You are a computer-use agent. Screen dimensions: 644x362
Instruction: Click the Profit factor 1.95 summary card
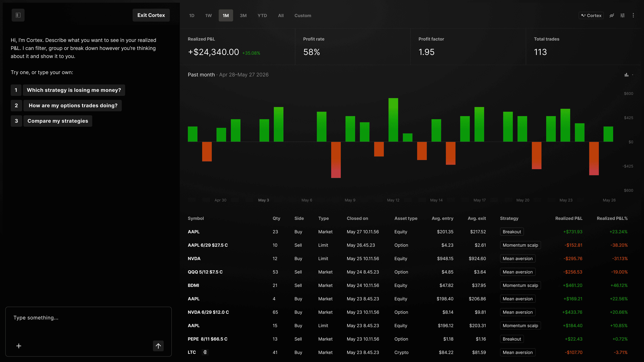468,47
